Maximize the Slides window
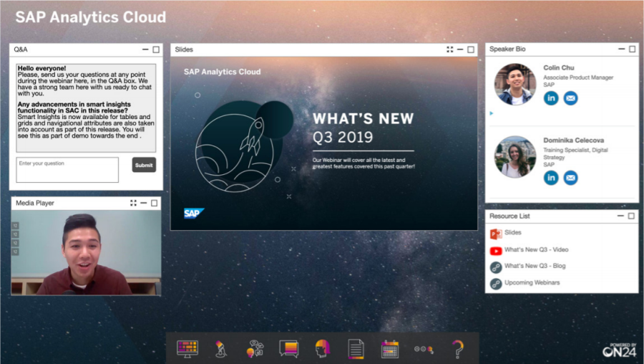 pos(471,49)
